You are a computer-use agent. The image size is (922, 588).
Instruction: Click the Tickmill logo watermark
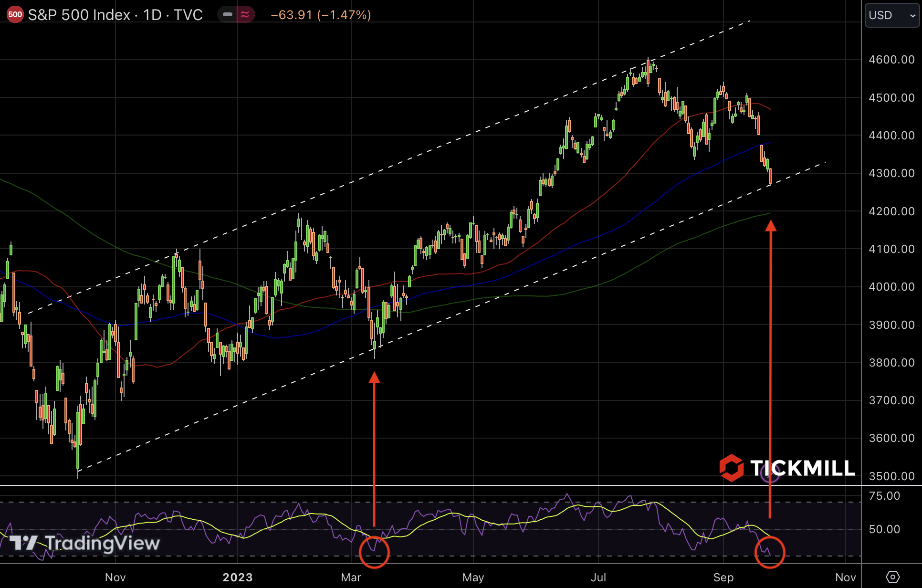tap(787, 468)
